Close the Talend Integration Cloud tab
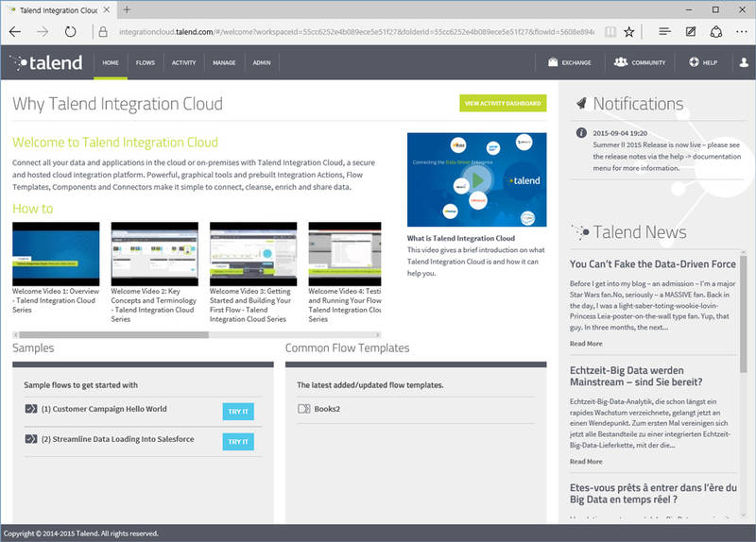The height and width of the screenshot is (542, 756). pos(107,9)
